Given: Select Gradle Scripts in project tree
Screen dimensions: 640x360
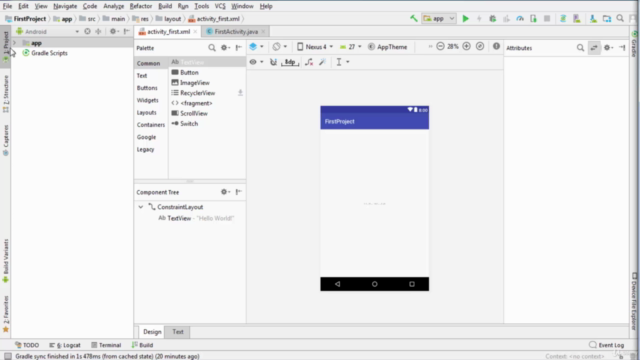Looking at the screenshot, I should point(49,53).
